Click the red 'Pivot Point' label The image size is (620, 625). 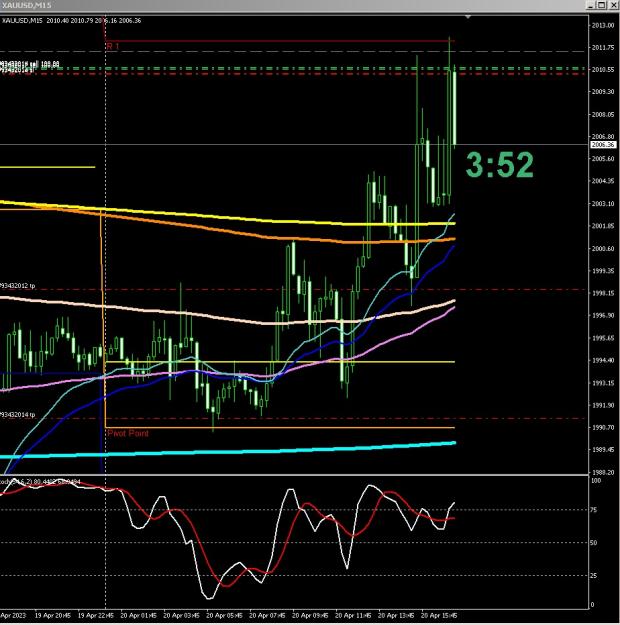coord(128,433)
